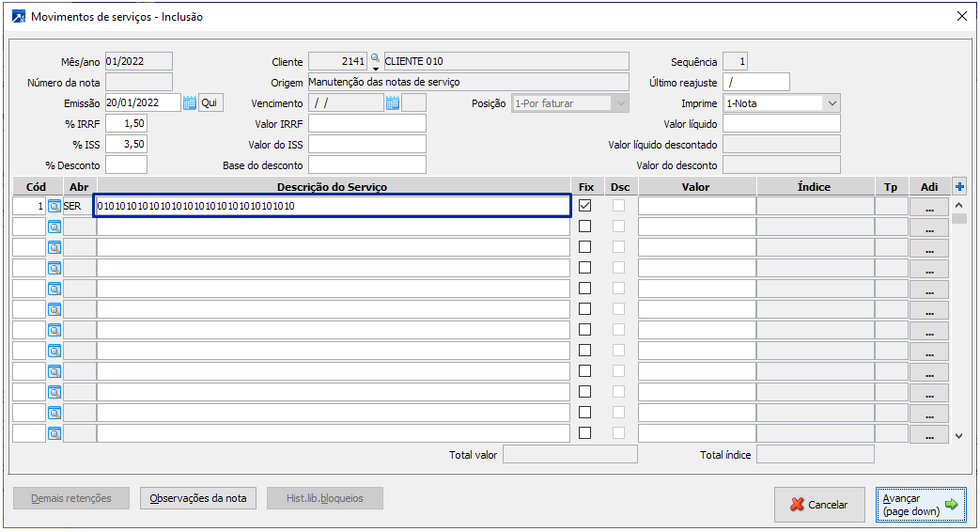Click Hist.lib.bloqueios button
Viewport: 980px width, 532px height.
click(325, 498)
